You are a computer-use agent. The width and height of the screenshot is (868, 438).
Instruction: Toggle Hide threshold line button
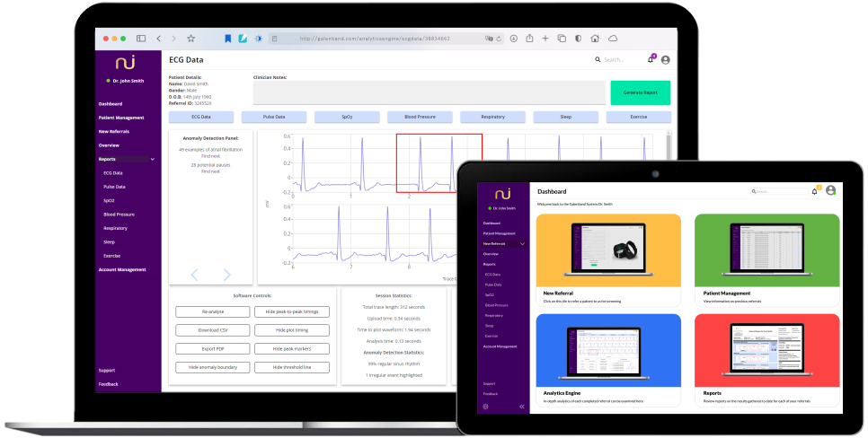289,367
